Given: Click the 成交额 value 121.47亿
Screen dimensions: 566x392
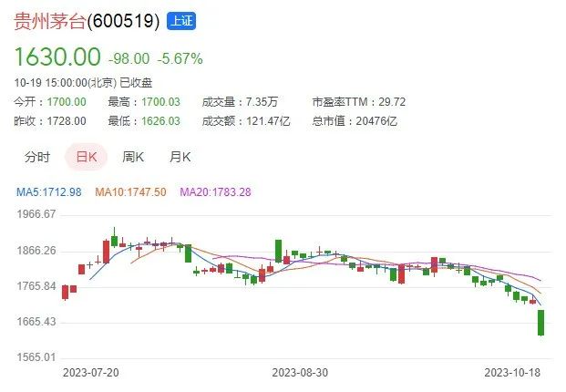Looking at the screenshot, I should coord(268,121).
